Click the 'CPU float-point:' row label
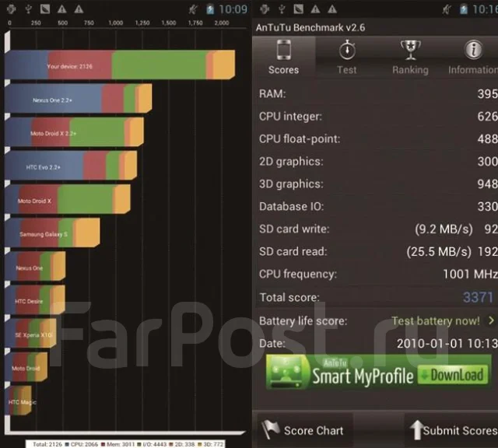 pyautogui.click(x=300, y=138)
